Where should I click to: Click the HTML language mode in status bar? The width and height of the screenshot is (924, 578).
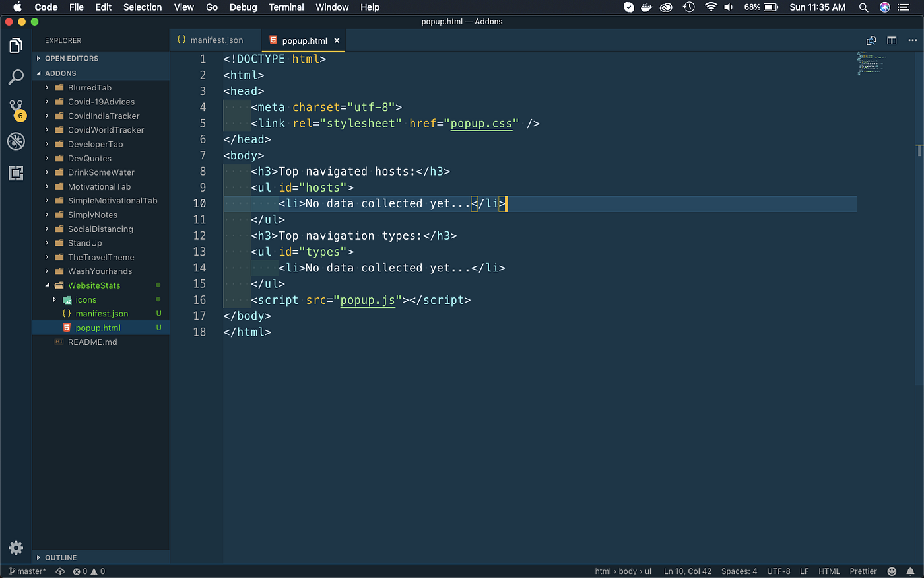click(829, 571)
